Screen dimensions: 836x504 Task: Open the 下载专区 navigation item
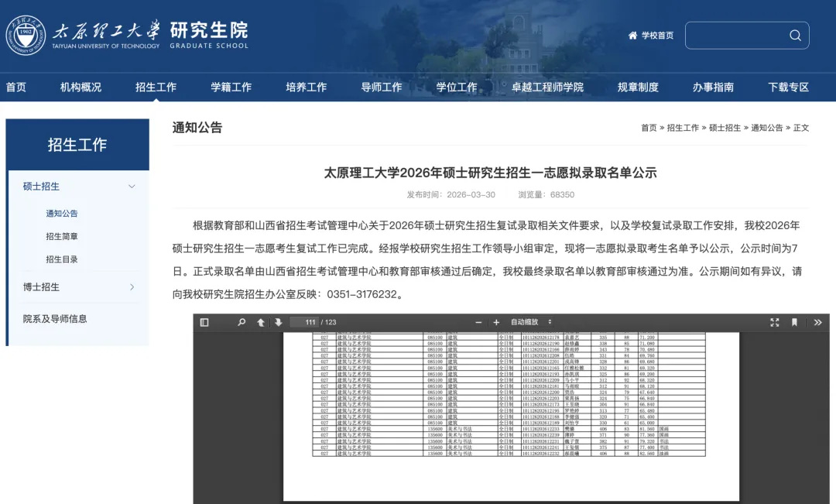click(789, 87)
